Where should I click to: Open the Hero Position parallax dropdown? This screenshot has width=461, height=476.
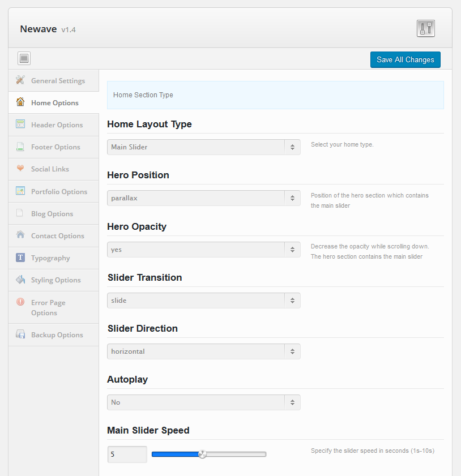click(x=204, y=198)
